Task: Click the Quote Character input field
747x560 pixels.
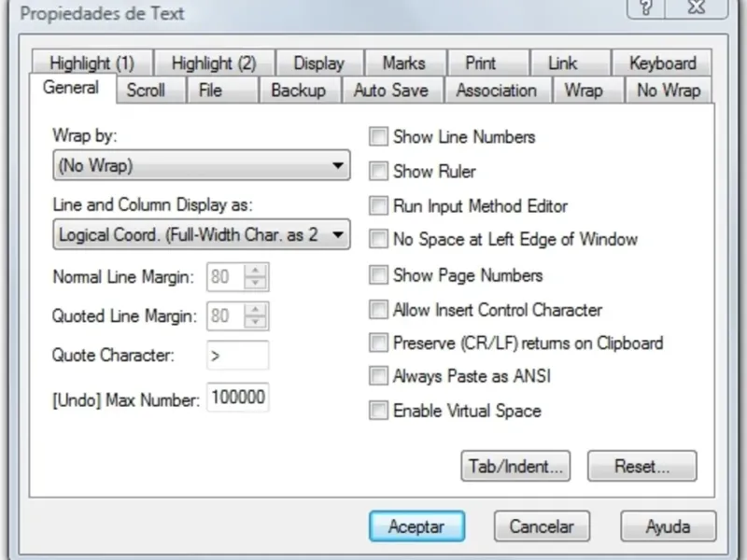Action: point(238,356)
